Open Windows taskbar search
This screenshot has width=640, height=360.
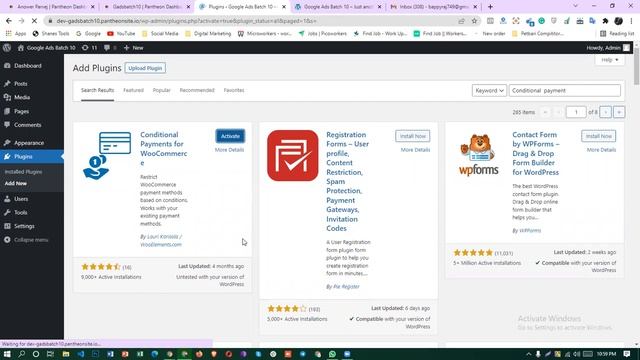(22, 354)
